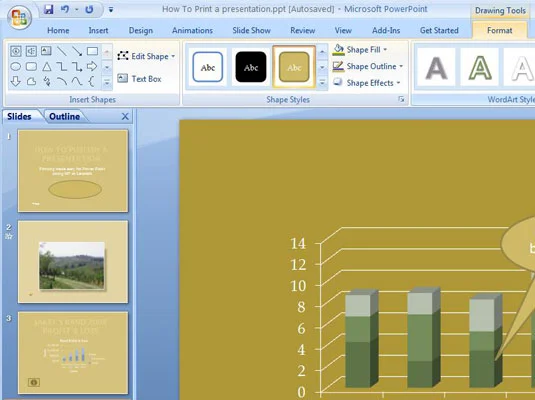
Task: Open the Insert ribbon tab
Action: pos(98,30)
